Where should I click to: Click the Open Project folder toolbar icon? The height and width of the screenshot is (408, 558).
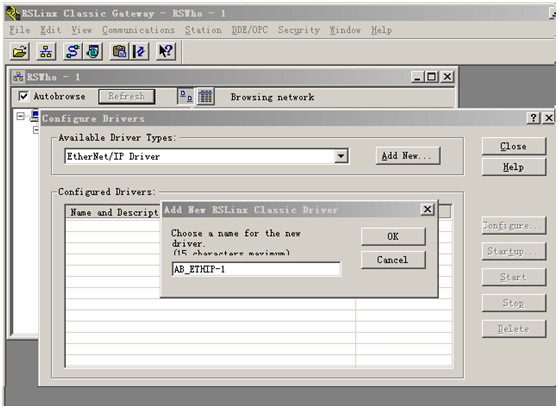tap(20, 52)
